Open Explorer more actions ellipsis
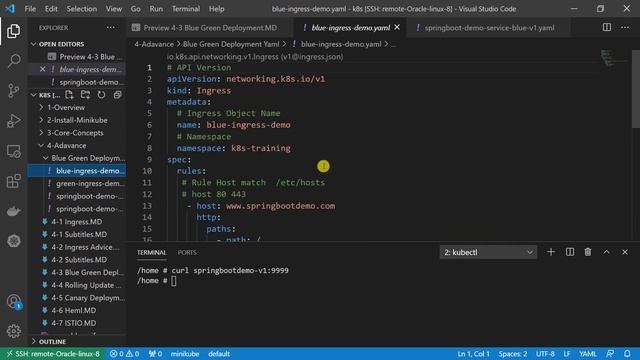Image resolution: width=640 pixels, height=360 pixels. click(x=111, y=28)
